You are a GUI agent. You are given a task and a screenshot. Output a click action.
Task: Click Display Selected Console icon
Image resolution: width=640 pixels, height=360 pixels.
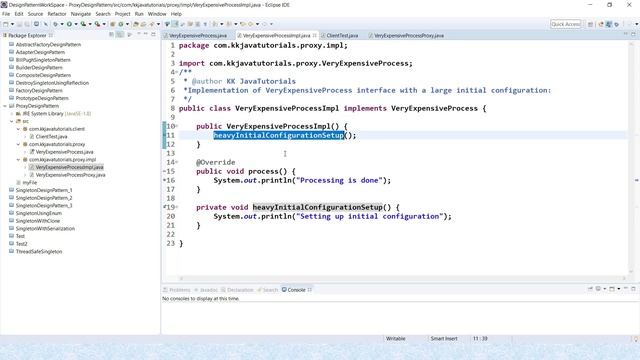598,289
